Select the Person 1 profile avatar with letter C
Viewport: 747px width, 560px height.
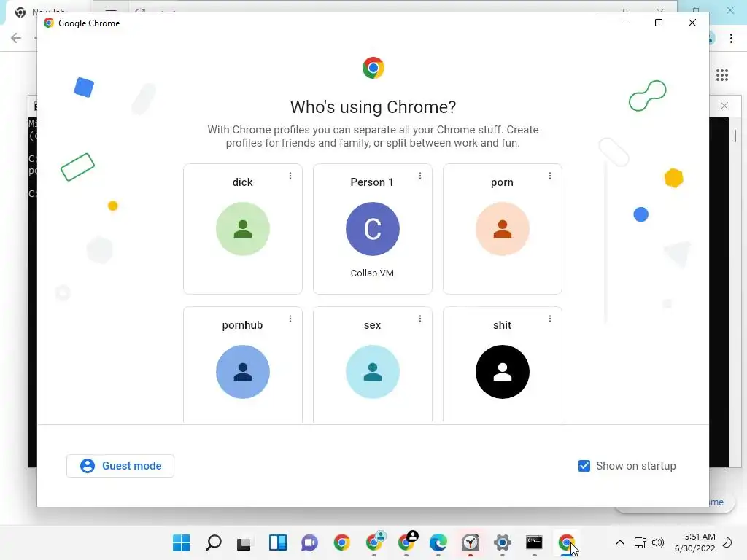coord(373,229)
